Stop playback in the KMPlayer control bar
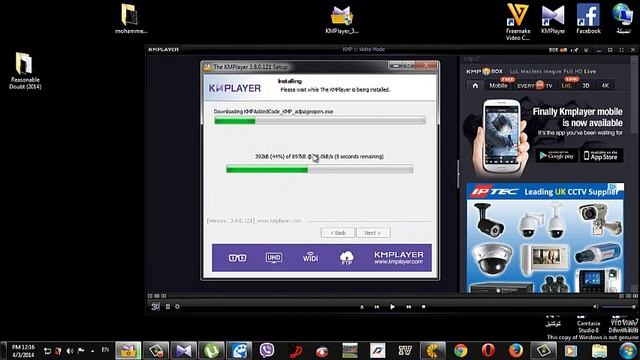 [423, 307]
